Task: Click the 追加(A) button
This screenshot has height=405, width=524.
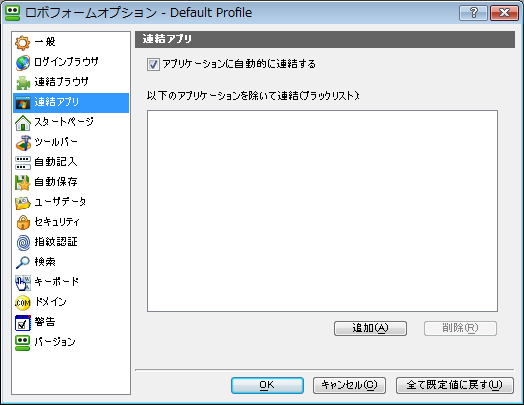Action: pos(370,328)
